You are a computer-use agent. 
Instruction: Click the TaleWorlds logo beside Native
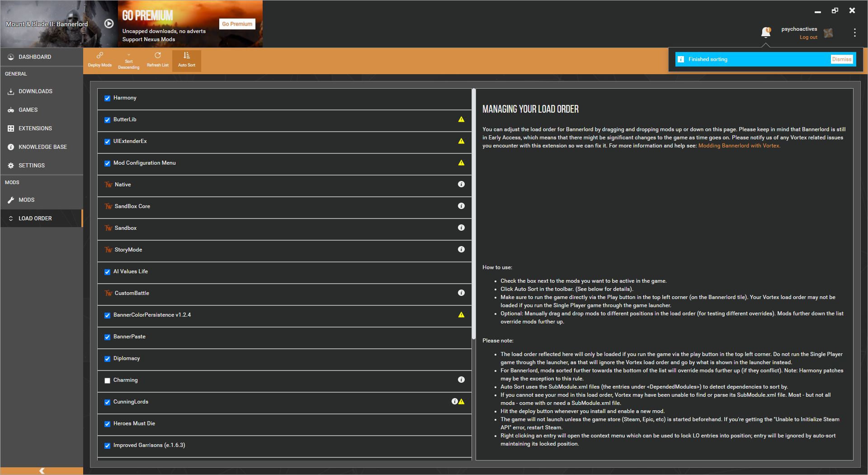click(108, 185)
